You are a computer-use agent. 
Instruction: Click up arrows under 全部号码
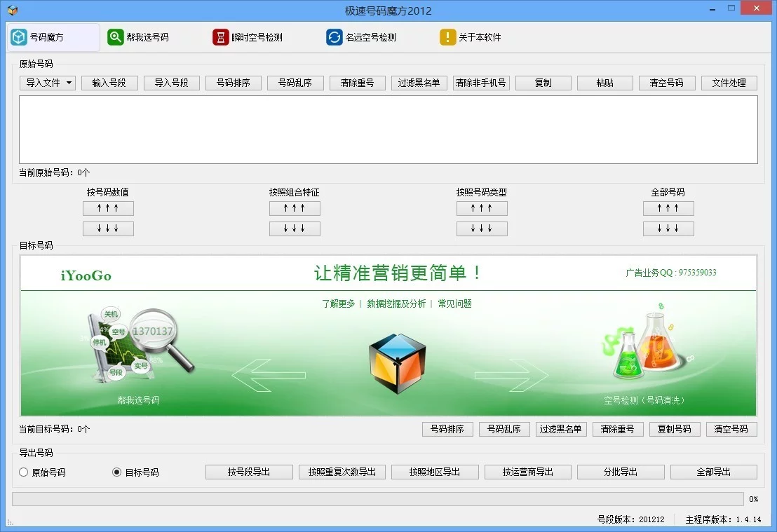coord(668,208)
